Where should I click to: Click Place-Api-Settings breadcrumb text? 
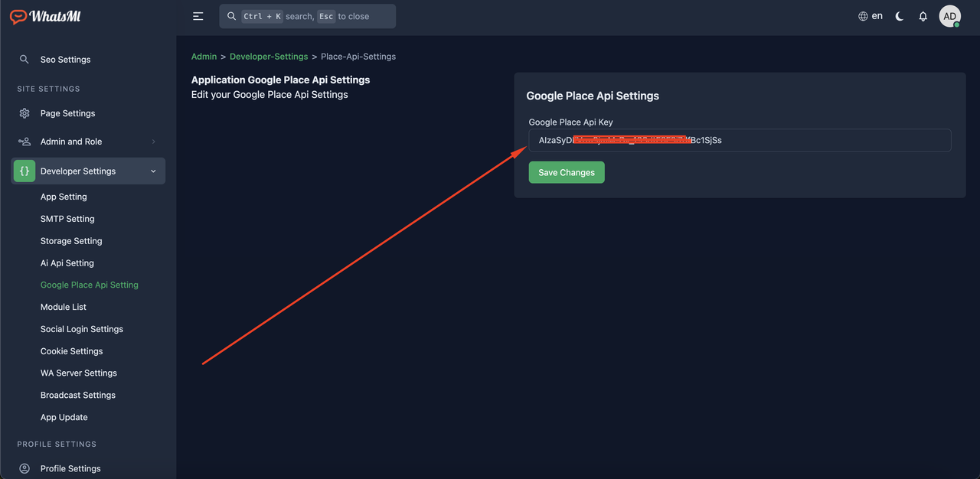coord(358,57)
